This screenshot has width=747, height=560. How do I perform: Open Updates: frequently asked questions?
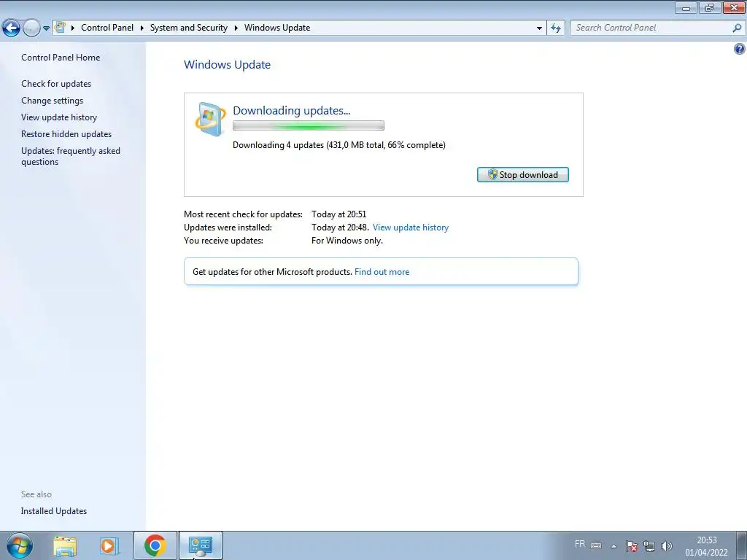click(71, 156)
